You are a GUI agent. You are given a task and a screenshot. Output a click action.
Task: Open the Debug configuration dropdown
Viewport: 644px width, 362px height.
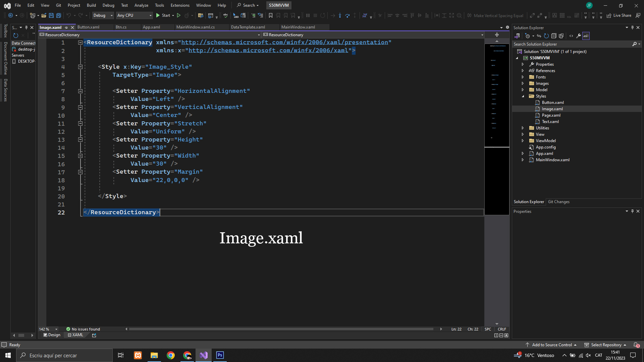point(103,15)
